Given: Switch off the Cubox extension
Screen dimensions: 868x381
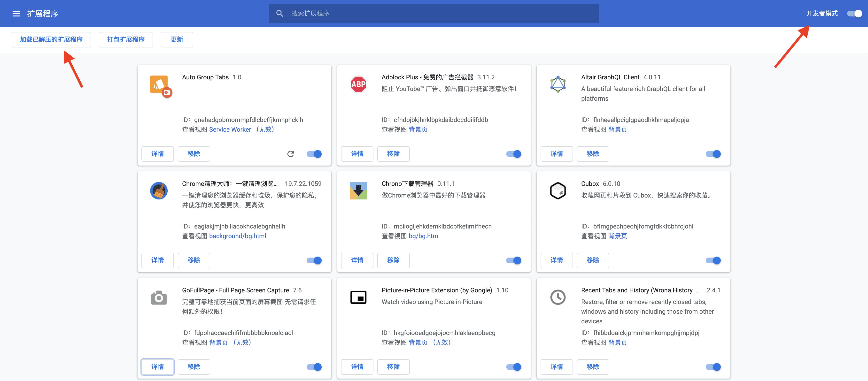Looking at the screenshot, I should point(713,260).
